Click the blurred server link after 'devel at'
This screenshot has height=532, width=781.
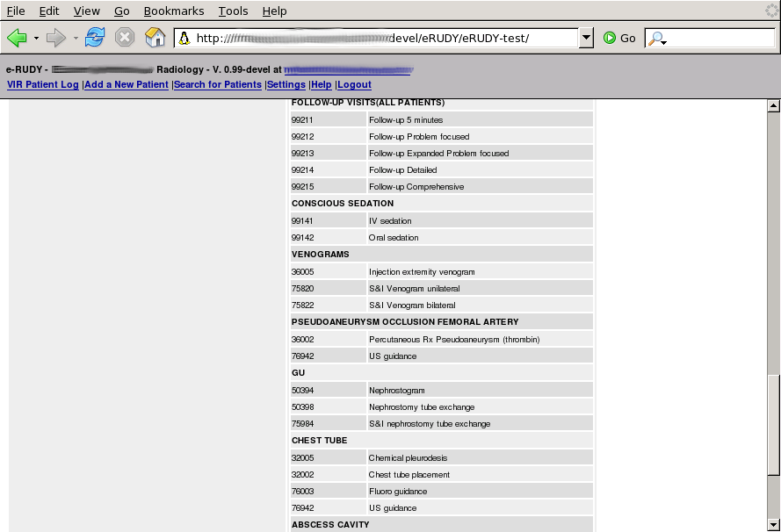pos(349,70)
